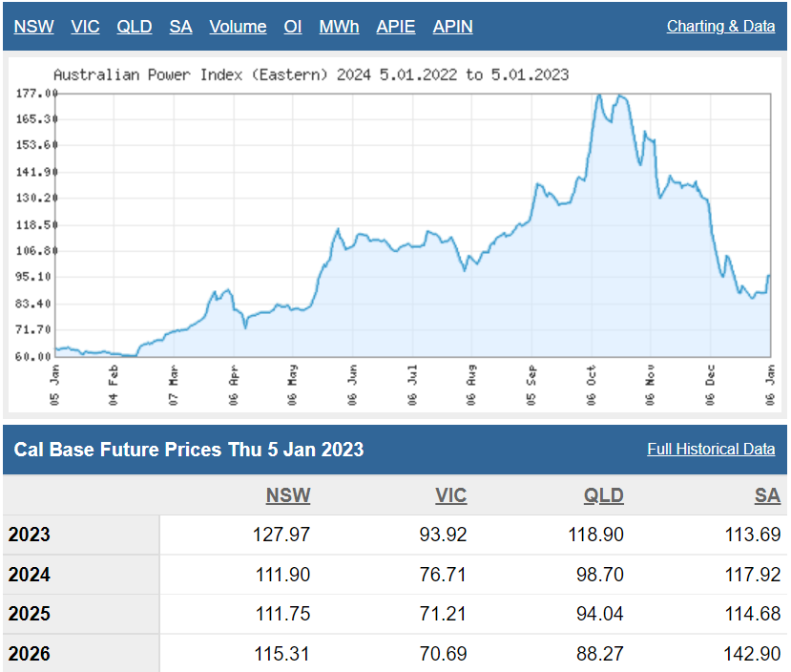Select the SA tab above the chart
This screenshot has width=791, height=672.
tap(180, 27)
